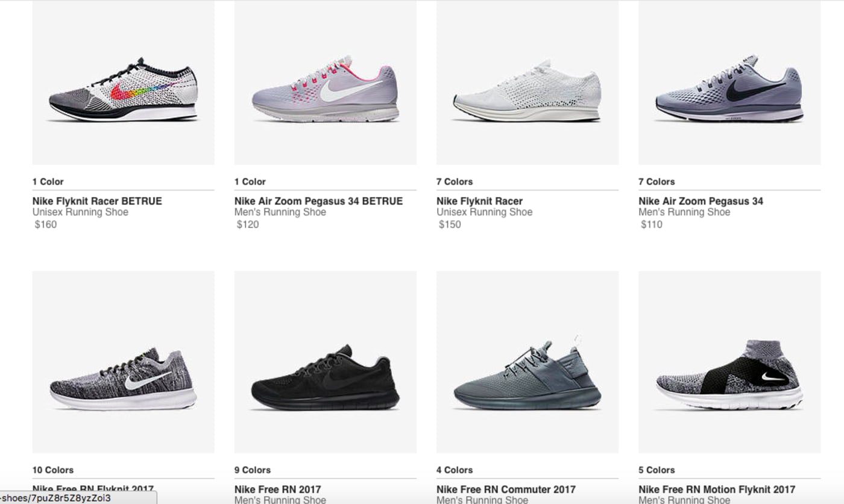Screen dimensions: 844x504
Task: Open the Nike Free RN Motion Flyknit 2017 title
Action: click(717, 490)
